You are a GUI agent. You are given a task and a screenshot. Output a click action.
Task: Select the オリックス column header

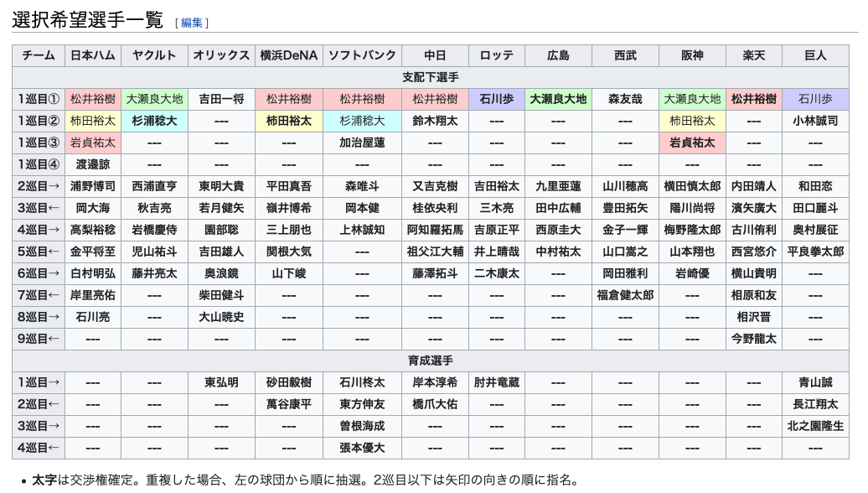221,55
